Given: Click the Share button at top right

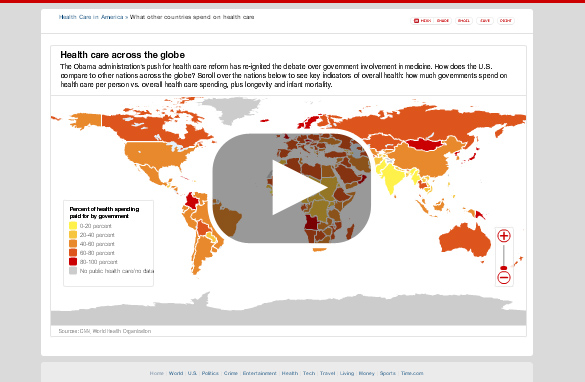Looking at the screenshot, I should tap(443, 21).
